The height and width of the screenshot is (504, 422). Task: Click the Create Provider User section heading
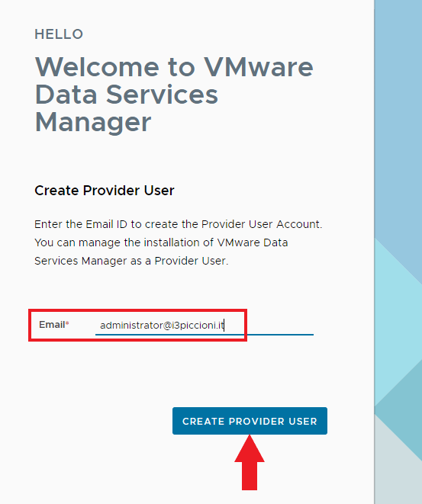pos(105,191)
